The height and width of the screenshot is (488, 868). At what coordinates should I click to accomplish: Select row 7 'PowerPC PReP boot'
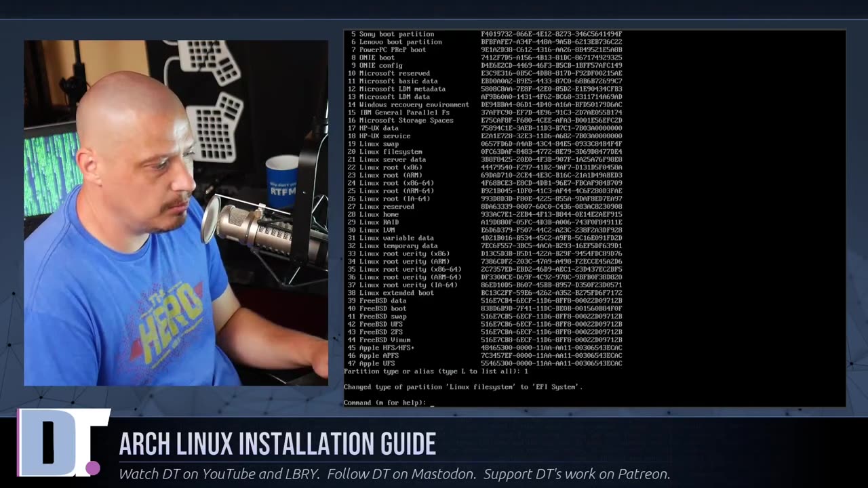point(486,49)
